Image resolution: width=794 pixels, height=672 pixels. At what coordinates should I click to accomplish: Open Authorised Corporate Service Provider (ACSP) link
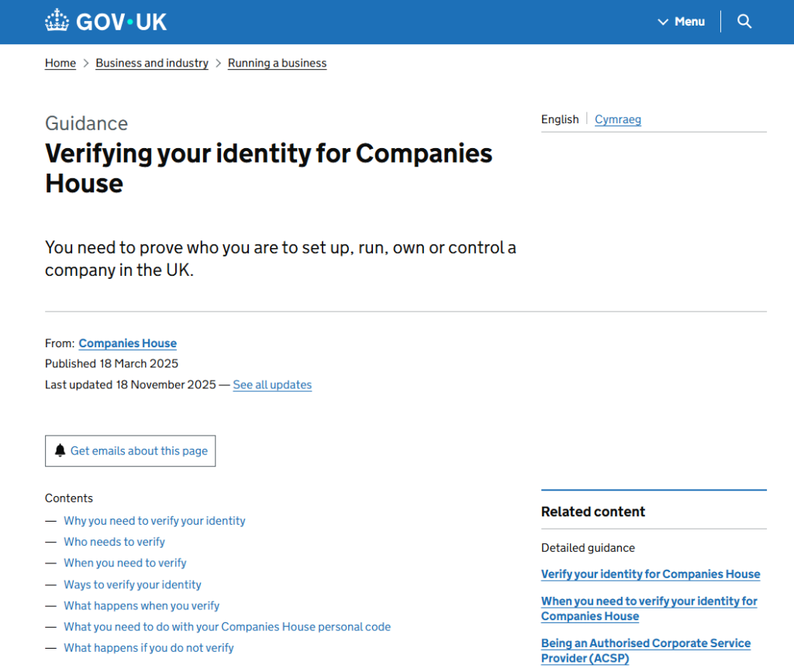tap(646, 650)
